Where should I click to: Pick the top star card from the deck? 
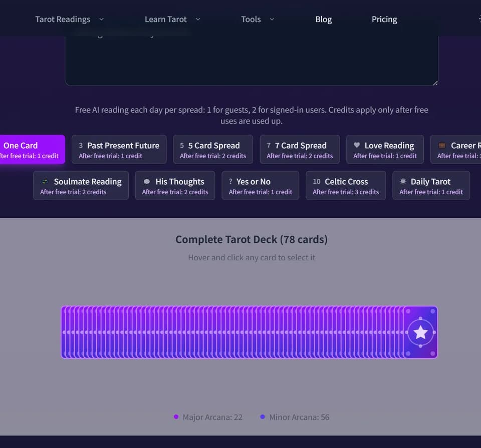420,332
